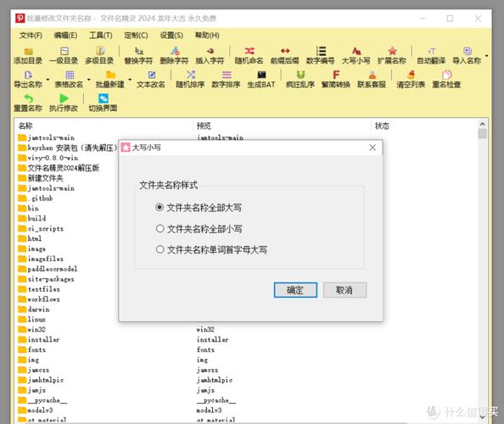Click the 切换界面 switch interface icon
This screenshot has height=424, width=504.
tap(104, 98)
